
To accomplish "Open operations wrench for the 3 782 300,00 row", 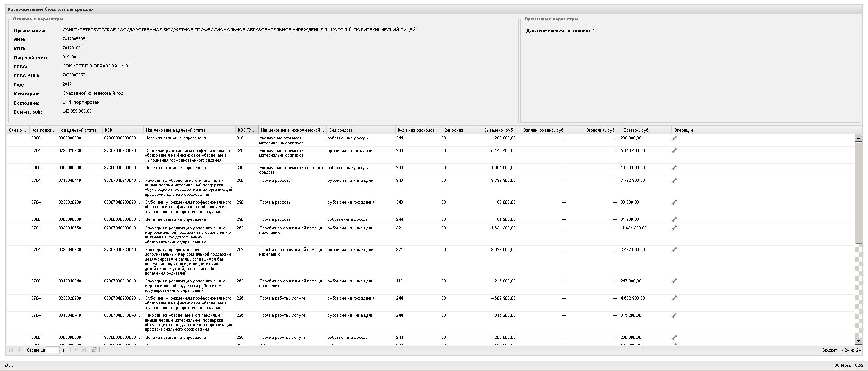I will (674, 181).
